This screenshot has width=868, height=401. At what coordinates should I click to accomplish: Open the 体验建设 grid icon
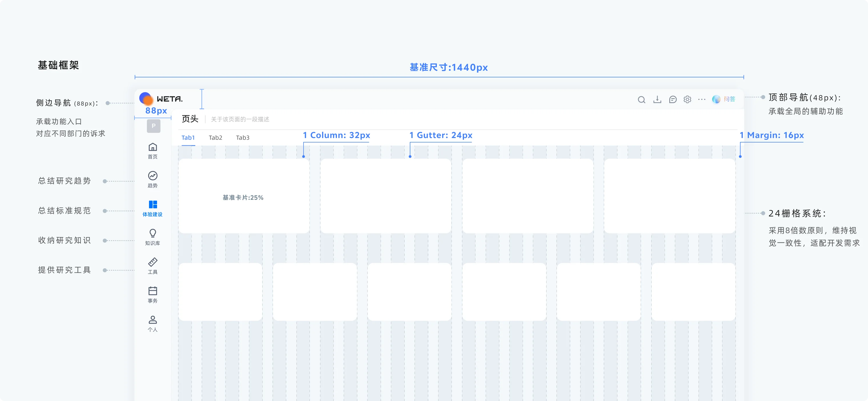153,204
